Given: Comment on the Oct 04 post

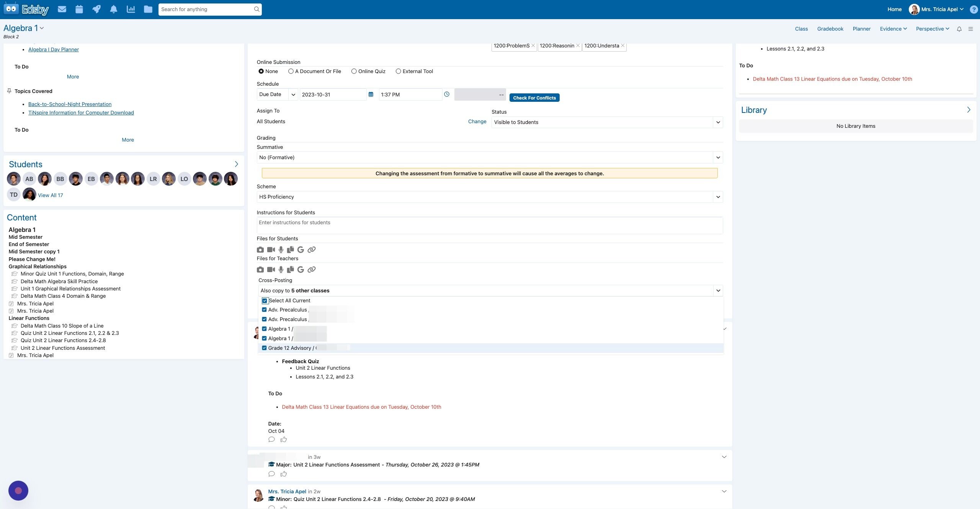Looking at the screenshot, I should (x=272, y=439).
